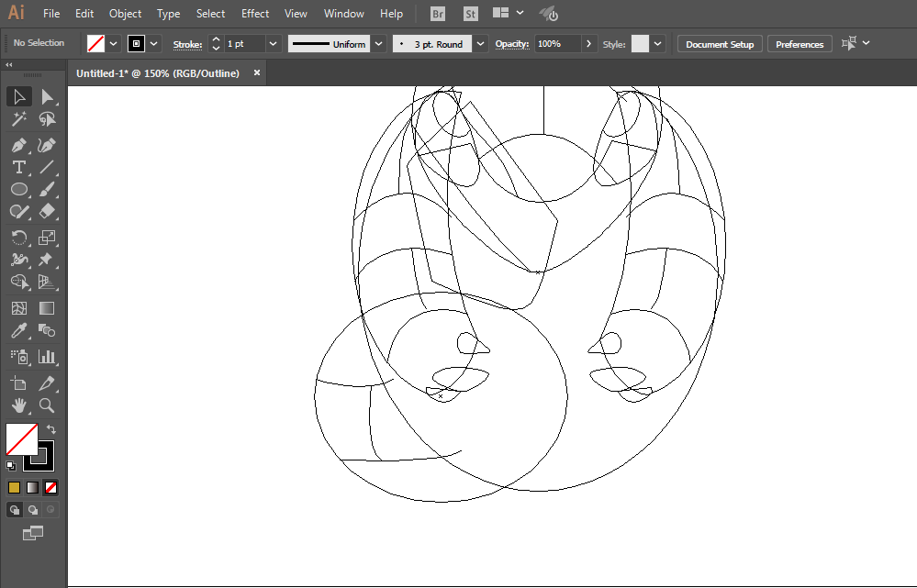This screenshot has height=588, width=917.
Task: Activate the Gradient tool
Action: (47, 308)
